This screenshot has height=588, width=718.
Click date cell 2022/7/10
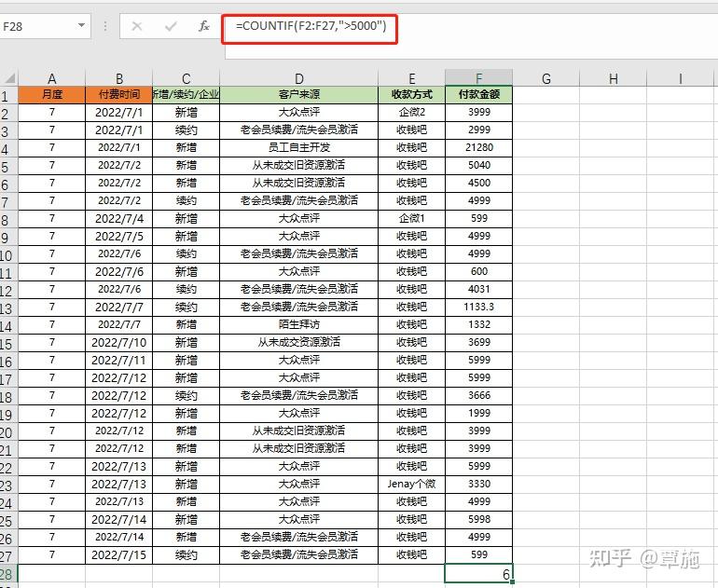coord(119,342)
